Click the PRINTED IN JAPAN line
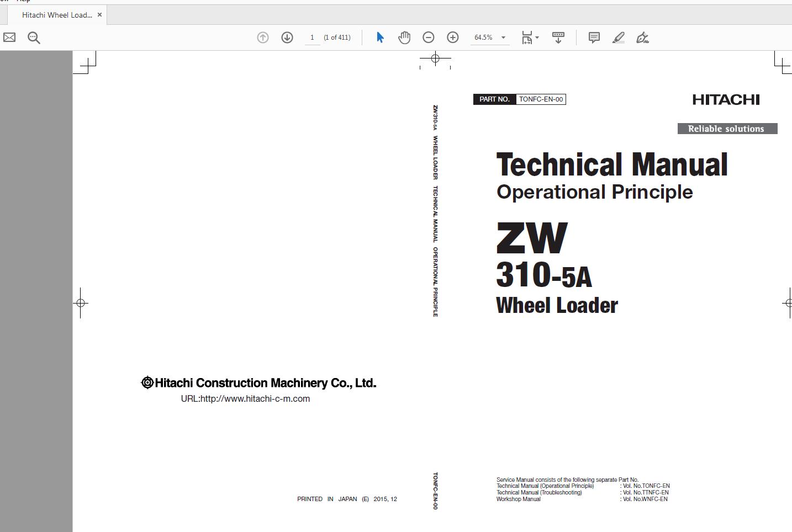Viewport: 792px width, 532px height. pyautogui.click(x=347, y=499)
